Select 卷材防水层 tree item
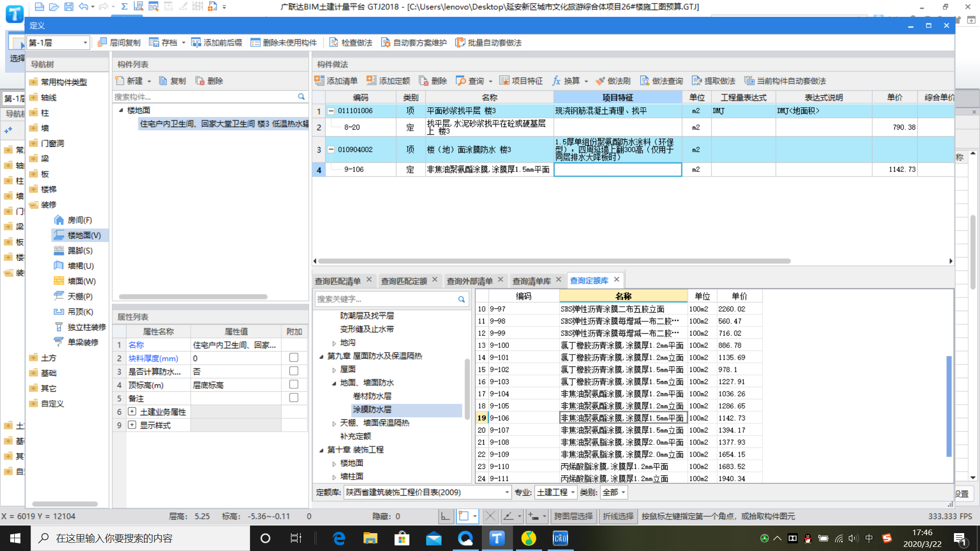 click(372, 396)
